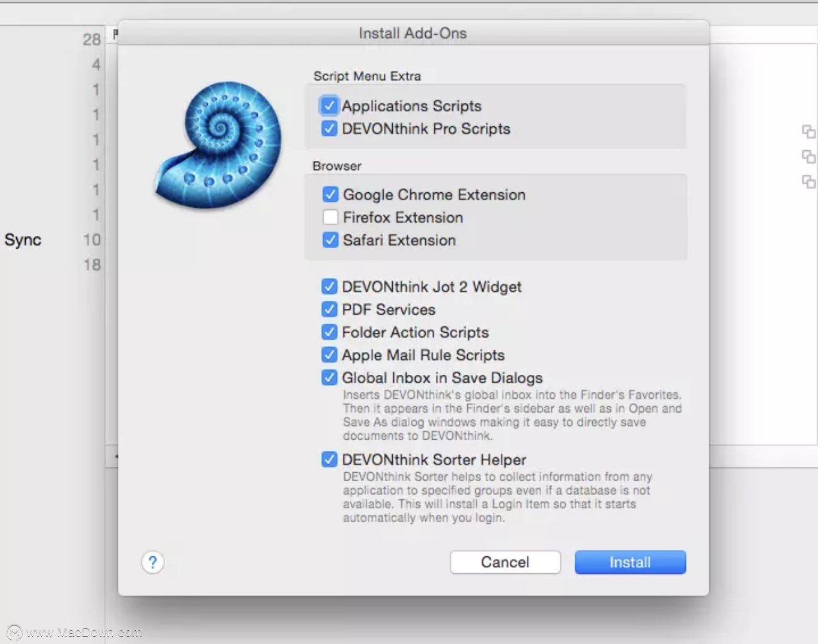Uncheck the Applications Scripts checkbox
Viewport: 818px width, 644px height.
click(329, 106)
